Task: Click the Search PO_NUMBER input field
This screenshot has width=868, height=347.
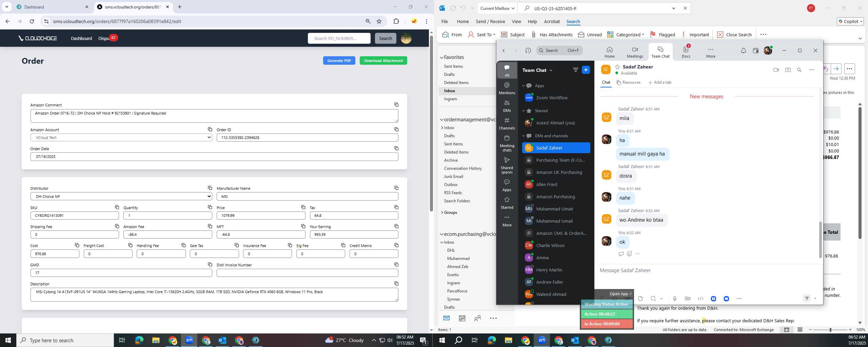Action: pyautogui.click(x=339, y=38)
